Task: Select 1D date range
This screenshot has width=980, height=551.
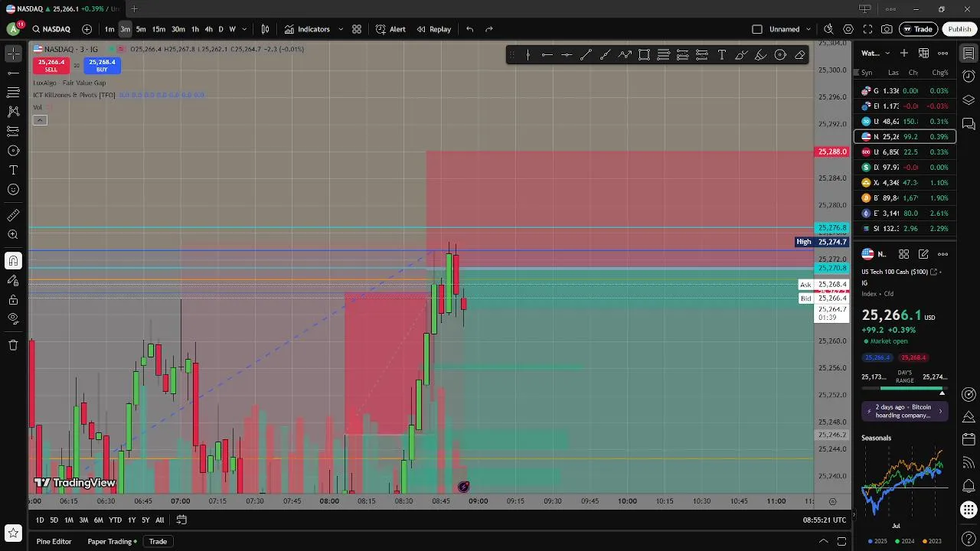Action: (x=40, y=520)
